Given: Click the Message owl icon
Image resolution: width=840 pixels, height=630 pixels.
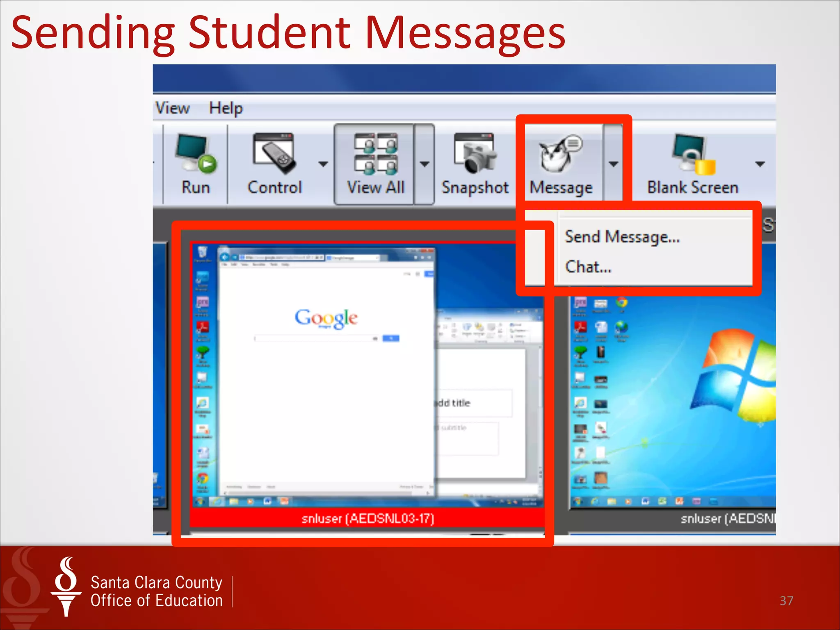Looking at the screenshot, I should 560,154.
